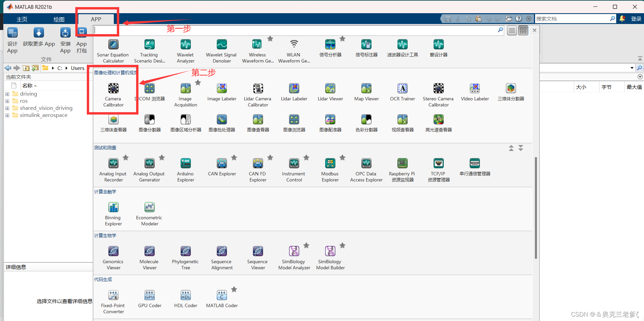Viewport: 644px width, 321px height.
Task: Collapse the app gallery section upward
Action: point(511,148)
